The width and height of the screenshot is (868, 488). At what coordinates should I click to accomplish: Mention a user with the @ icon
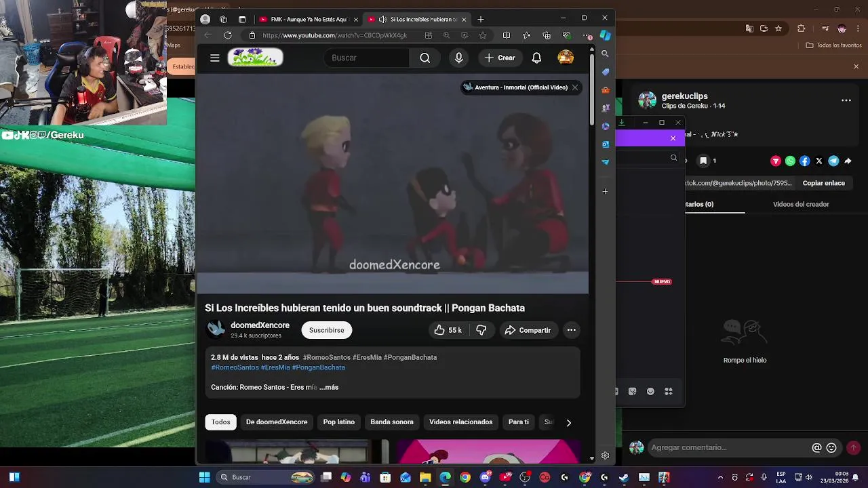click(x=816, y=447)
